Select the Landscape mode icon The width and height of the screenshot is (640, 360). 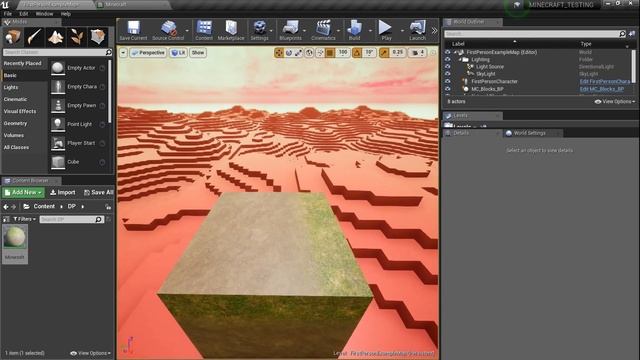[x=55, y=37]
